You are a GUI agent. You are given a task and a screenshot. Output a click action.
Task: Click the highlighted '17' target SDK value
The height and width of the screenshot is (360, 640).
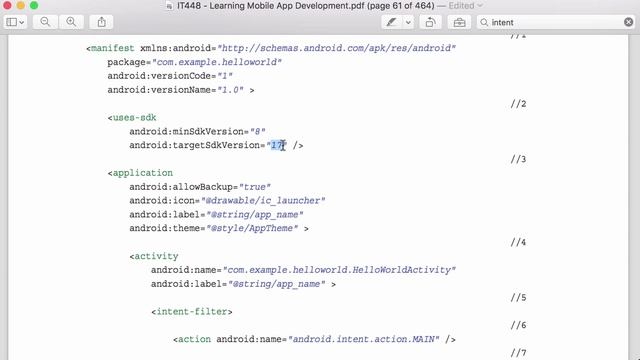tap(278, 145)
